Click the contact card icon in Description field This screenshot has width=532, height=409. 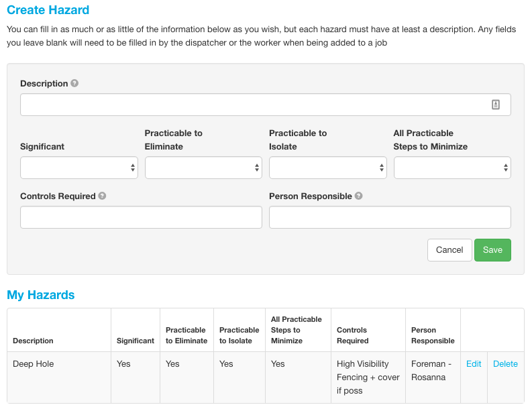coord(496,105)
